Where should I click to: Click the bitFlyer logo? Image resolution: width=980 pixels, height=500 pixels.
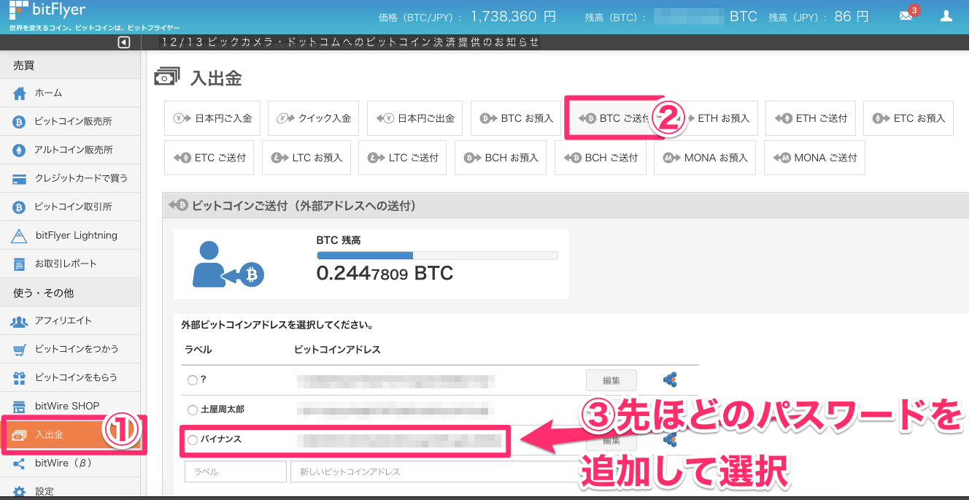click(x=47, y=10)
